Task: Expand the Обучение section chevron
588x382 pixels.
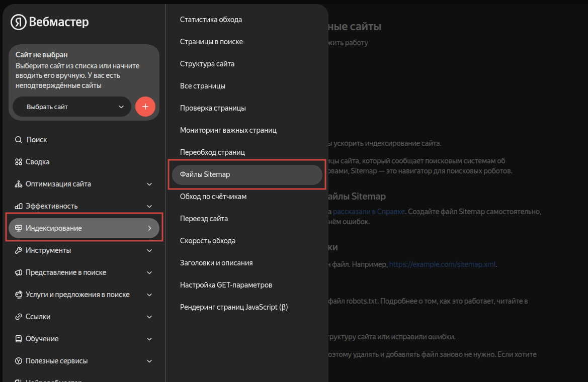Action: [149, 339]
